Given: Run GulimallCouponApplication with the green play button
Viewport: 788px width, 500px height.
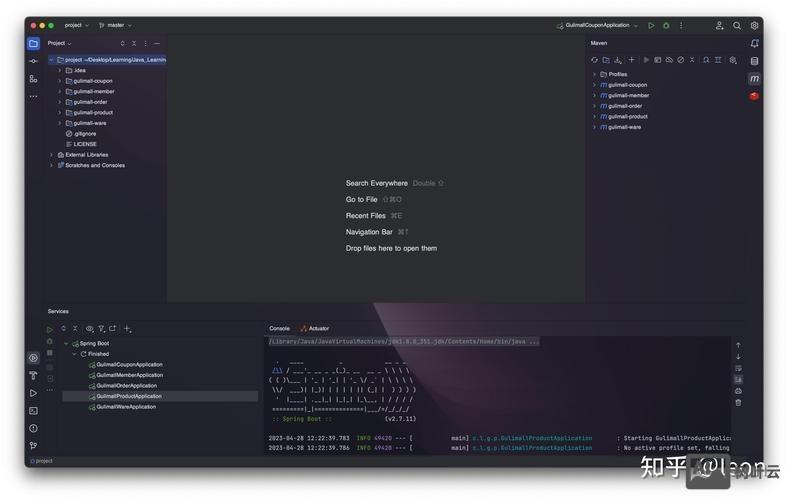Looking at the screenshot, I should (x=651, y=25).
